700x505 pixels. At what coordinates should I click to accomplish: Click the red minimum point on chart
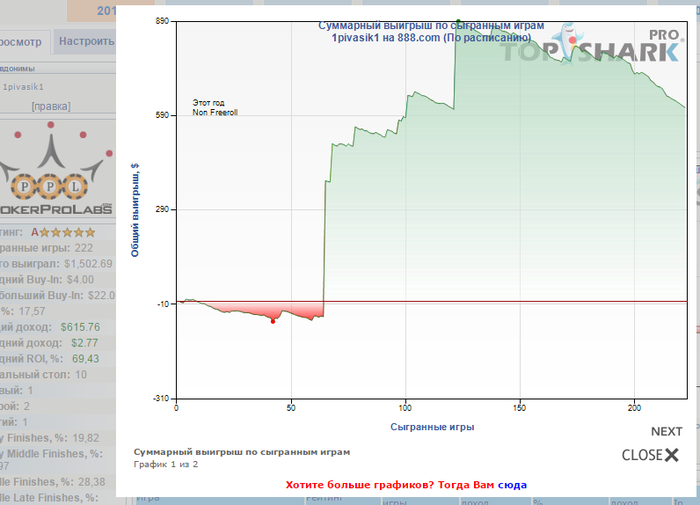click(x=273, y=321)
